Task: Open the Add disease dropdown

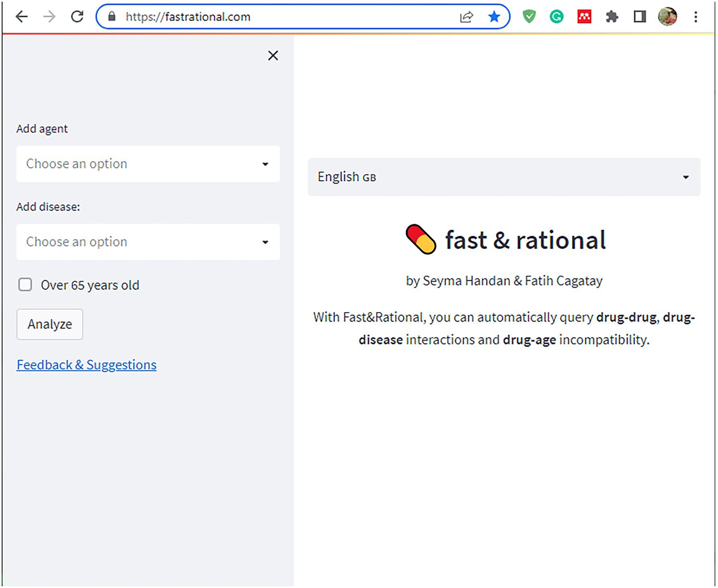Action: click(x=148, y=242)
